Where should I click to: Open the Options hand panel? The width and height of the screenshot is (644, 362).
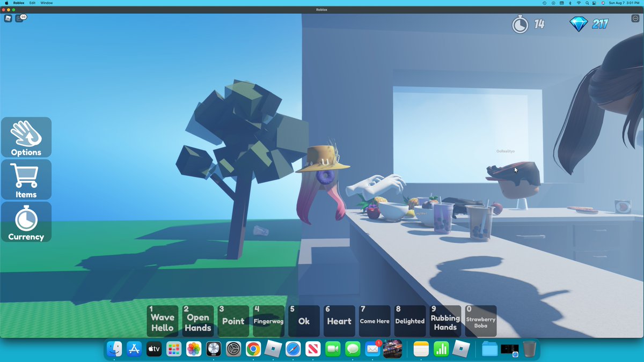pyautogui.click(x=26, y=138)
